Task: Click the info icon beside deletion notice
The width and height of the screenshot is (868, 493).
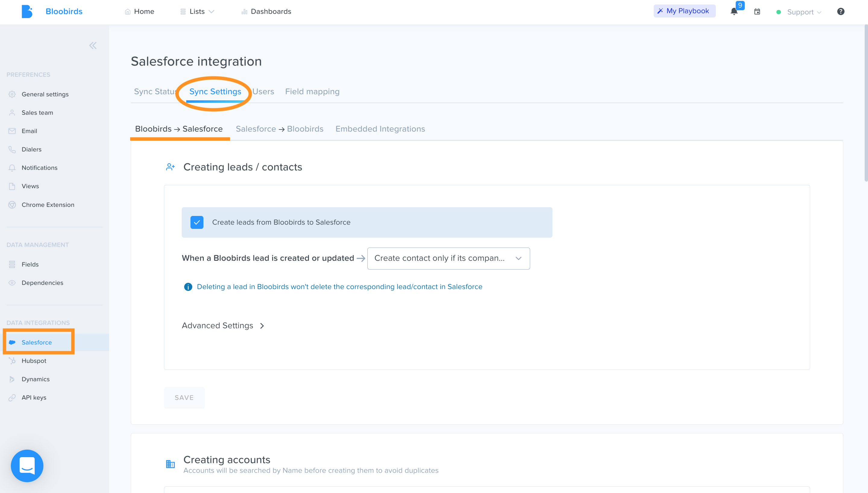Action: [188, 287]
